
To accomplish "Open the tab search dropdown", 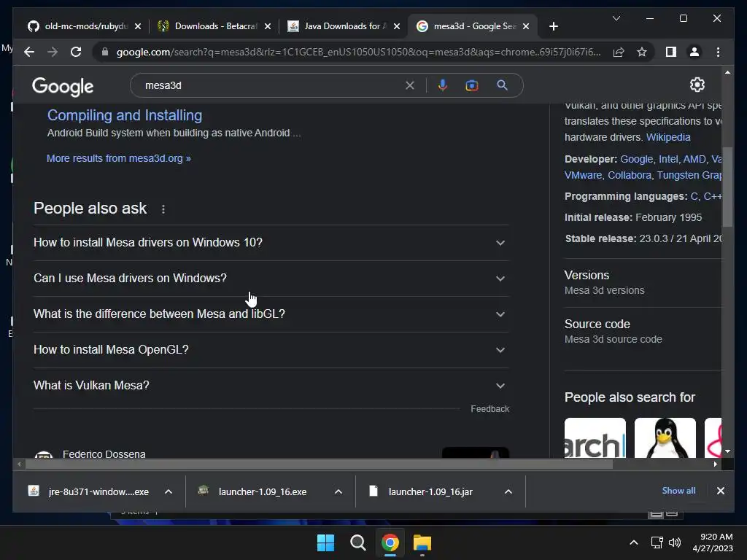I will coord(616,18).
